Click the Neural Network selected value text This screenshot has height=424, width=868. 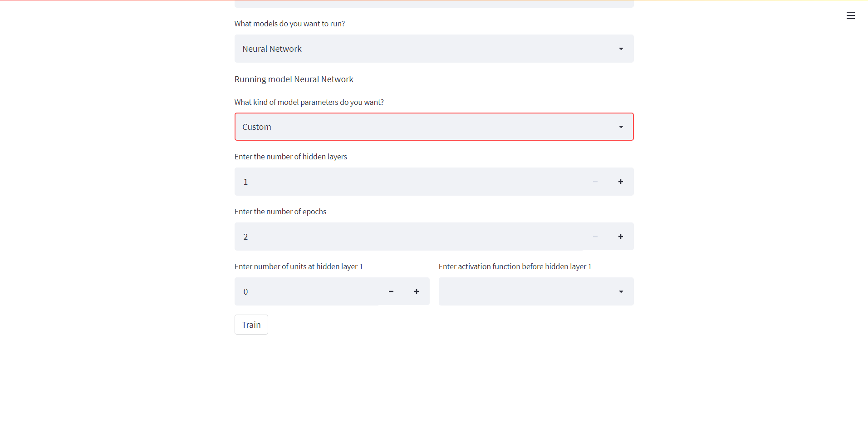point(272,49)
